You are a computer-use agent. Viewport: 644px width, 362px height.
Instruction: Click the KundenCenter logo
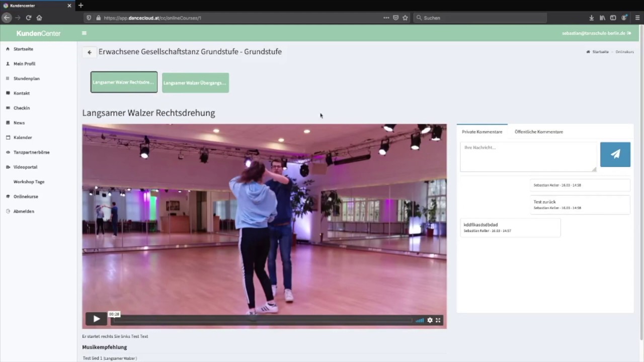(38, 33)
